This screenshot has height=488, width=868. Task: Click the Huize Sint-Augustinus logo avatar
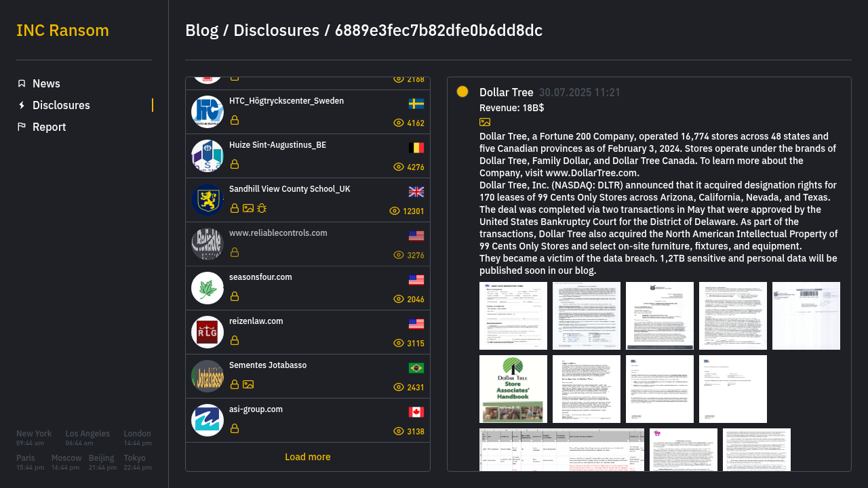tap(208, 156)
